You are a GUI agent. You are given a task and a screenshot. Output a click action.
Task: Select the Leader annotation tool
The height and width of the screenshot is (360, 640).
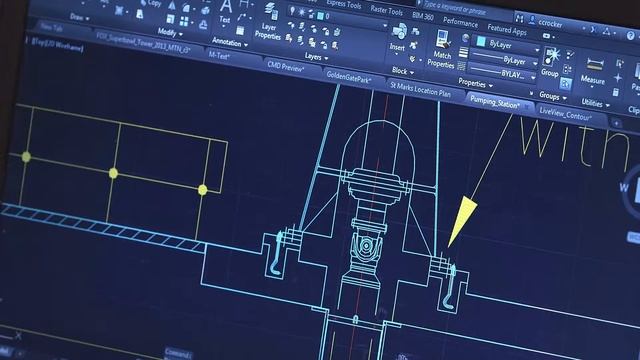(x=242, y=17)
